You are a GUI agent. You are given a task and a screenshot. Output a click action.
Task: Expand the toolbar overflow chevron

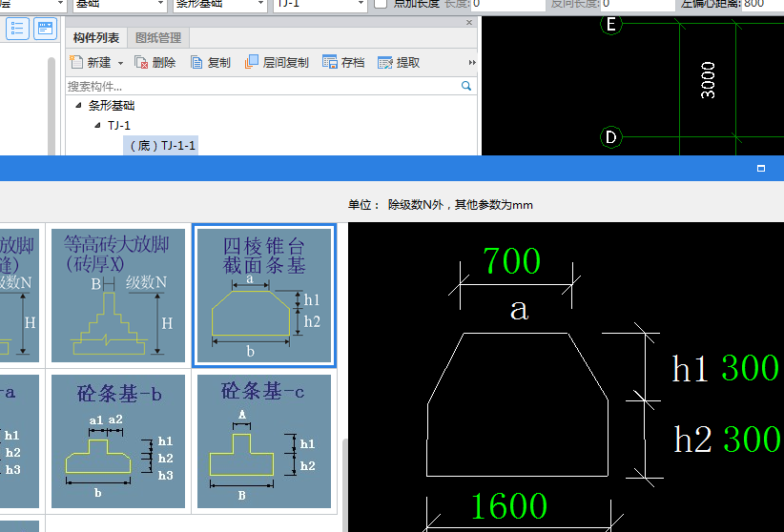tap(472, 63)
